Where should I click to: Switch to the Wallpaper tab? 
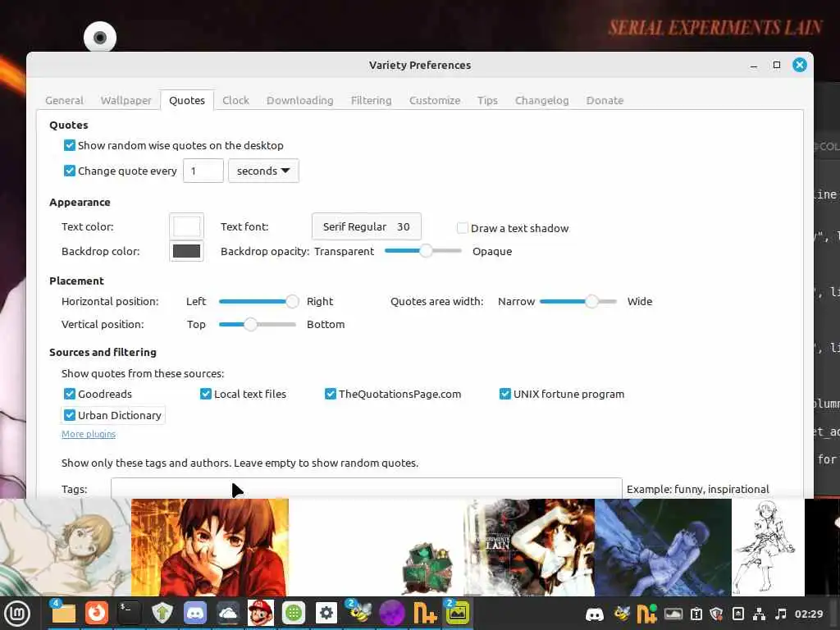tap(126, 100)
